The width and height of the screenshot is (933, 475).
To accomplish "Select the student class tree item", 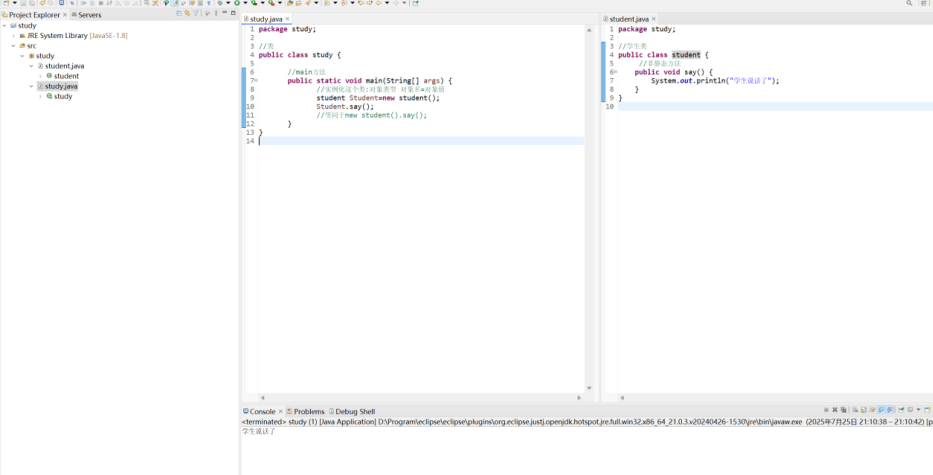I will pyautogui.click(x=62, y=76).
